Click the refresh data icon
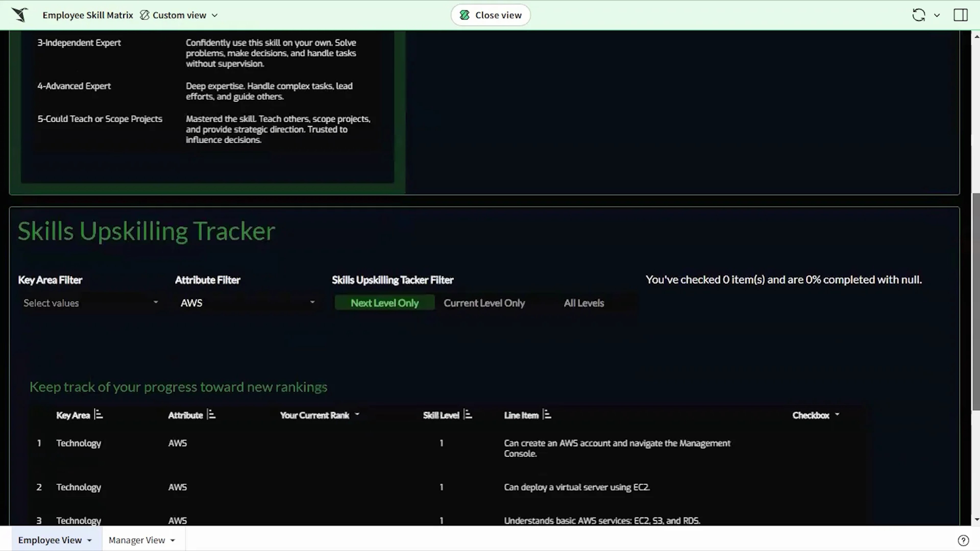Image resolution: width=980 pixels, height=551 pixels. [919, 15]
